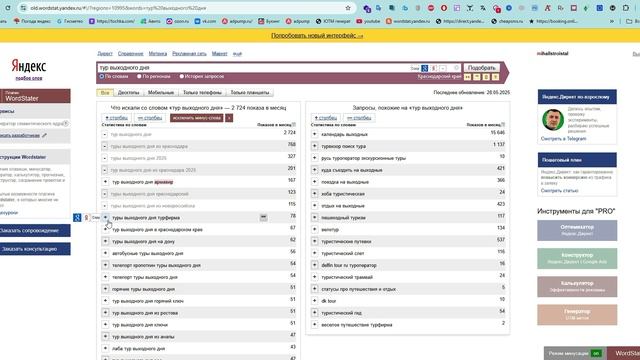This screenshot has height=360, width=640.
Task: Switch to the Десктопы tab
Action: click(129, 93)
